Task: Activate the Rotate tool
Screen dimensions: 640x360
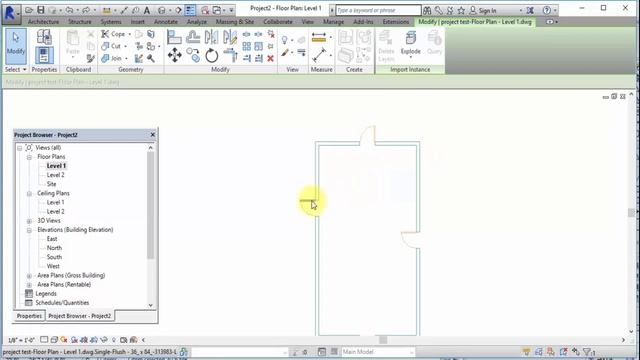Action: pos(211,55)
